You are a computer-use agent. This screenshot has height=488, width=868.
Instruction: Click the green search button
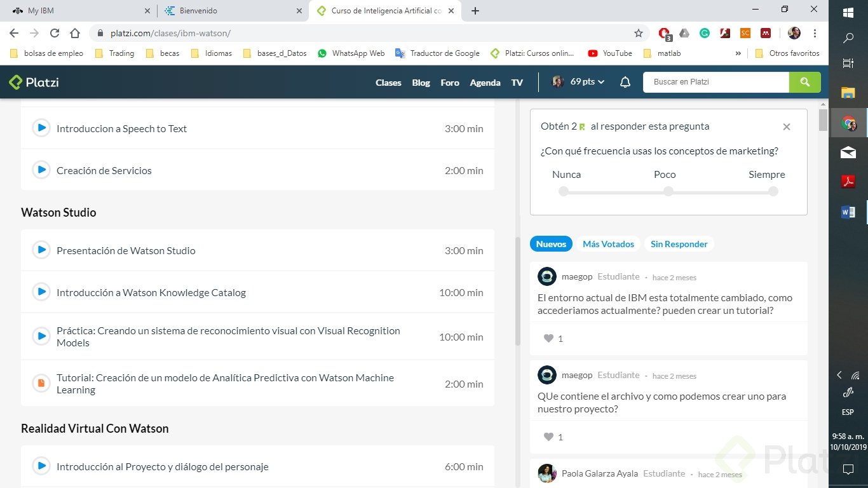805,82
